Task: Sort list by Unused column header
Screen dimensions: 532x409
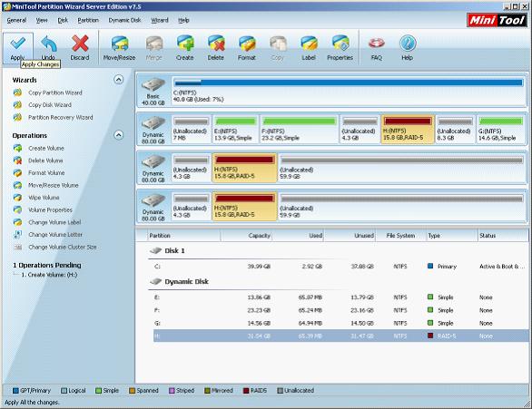Action: point(350,236)
